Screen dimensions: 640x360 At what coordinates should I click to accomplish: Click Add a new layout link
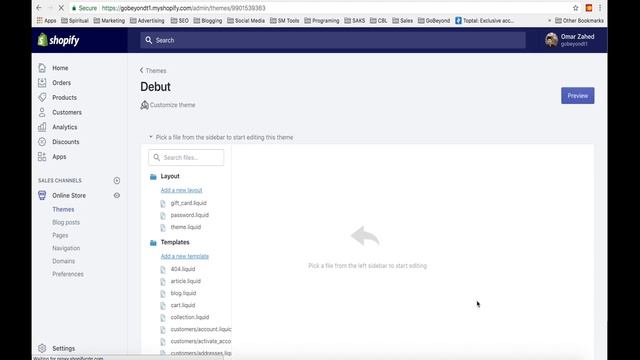(181, 190)
